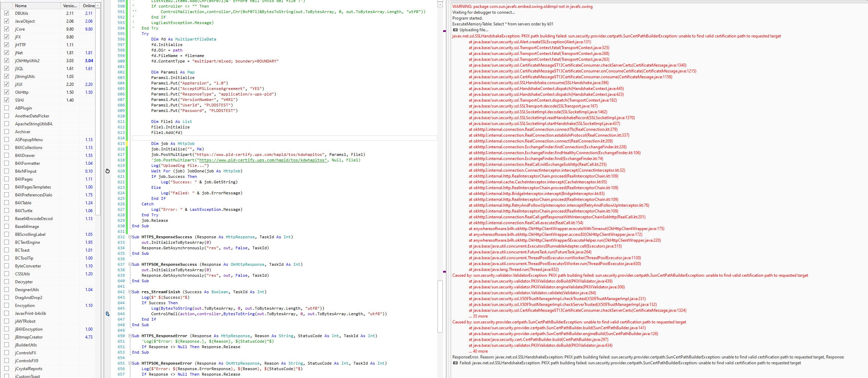Sort libraries by the Nome column header
Image resolution: width=868 pixels, height=378 pixels.
21,5
